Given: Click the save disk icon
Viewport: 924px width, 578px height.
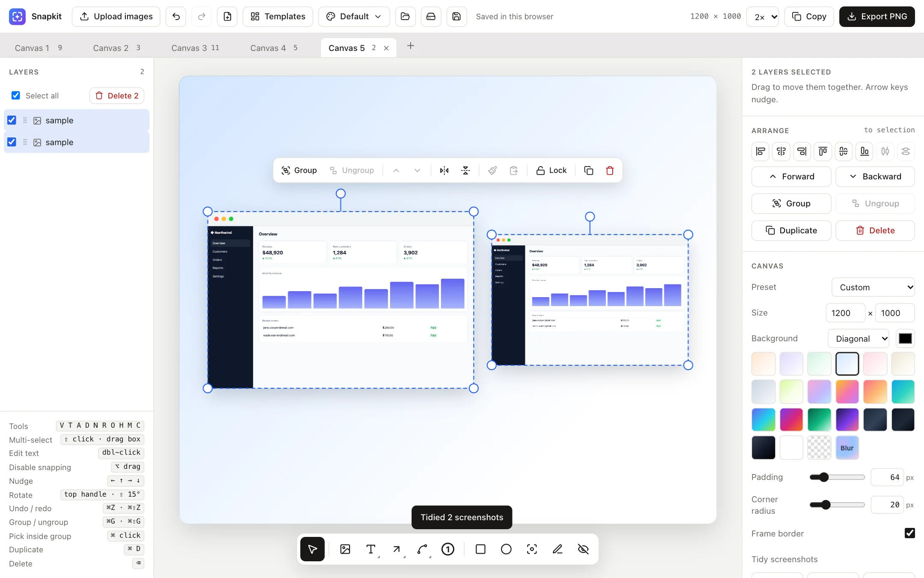Looking at the screenshot, I should click(x=456, y=16).
